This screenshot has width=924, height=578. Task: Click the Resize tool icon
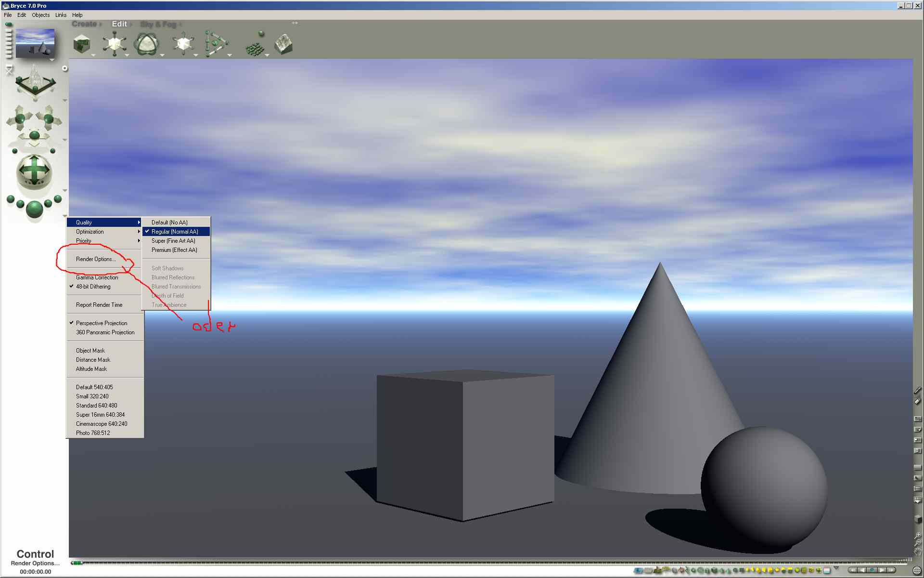click(114, 44)
